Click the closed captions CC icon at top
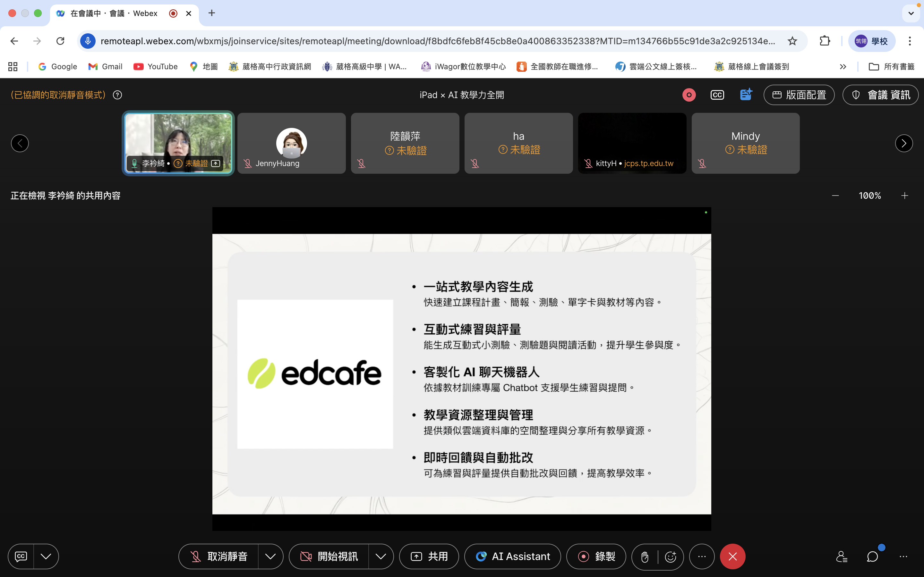This screenshot has height=577, width=924. coord(717,95)
